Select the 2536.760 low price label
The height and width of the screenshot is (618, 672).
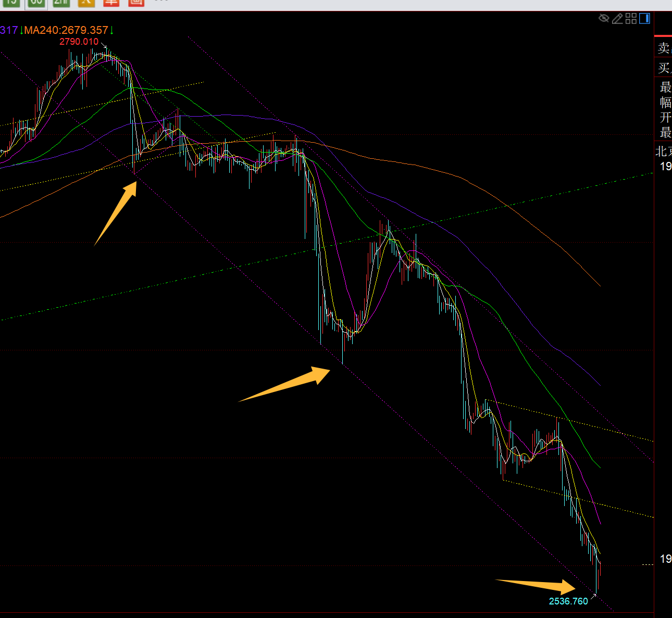568,601
